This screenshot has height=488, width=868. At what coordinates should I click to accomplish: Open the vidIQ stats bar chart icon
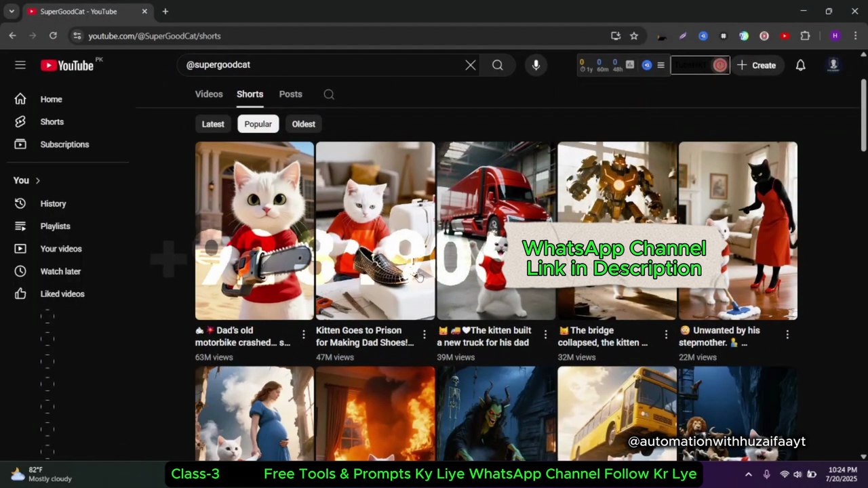coord(630,65)
